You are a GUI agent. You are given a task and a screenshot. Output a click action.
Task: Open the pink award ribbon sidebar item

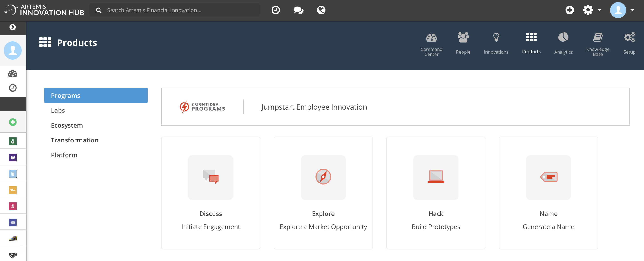tap(13, 206)
